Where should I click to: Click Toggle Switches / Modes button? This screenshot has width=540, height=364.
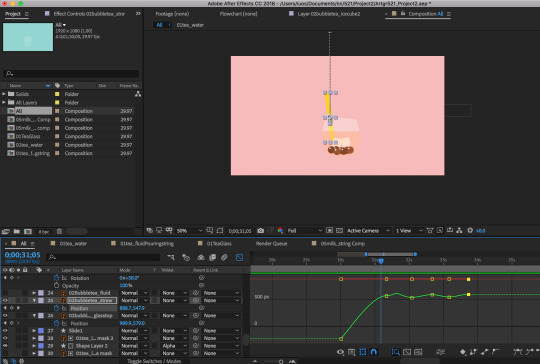pos(154,361)
